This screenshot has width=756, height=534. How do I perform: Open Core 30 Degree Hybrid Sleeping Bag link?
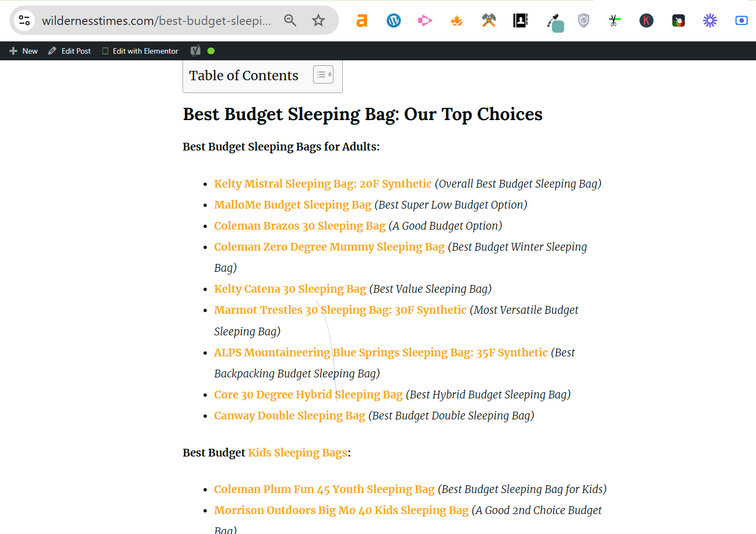point(309,395)
